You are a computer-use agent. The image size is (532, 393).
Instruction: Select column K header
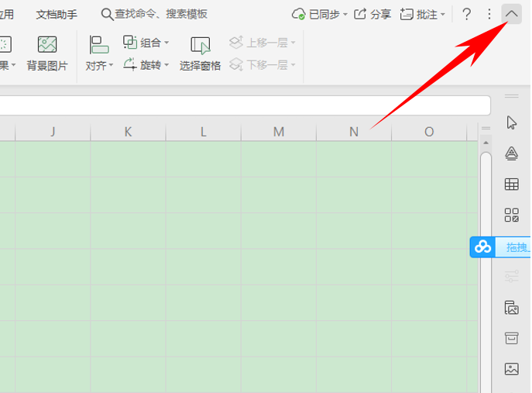coord(129,132)
